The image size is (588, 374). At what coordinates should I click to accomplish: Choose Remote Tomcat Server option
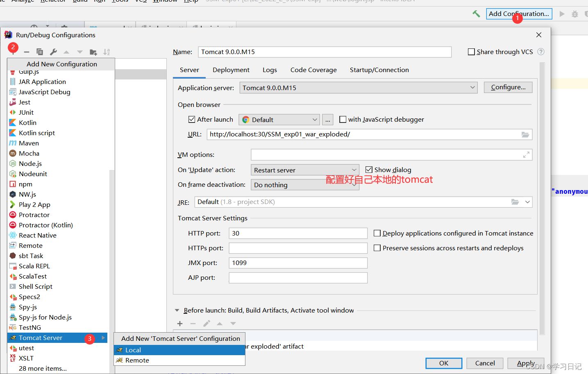click(x=179, y=360)
